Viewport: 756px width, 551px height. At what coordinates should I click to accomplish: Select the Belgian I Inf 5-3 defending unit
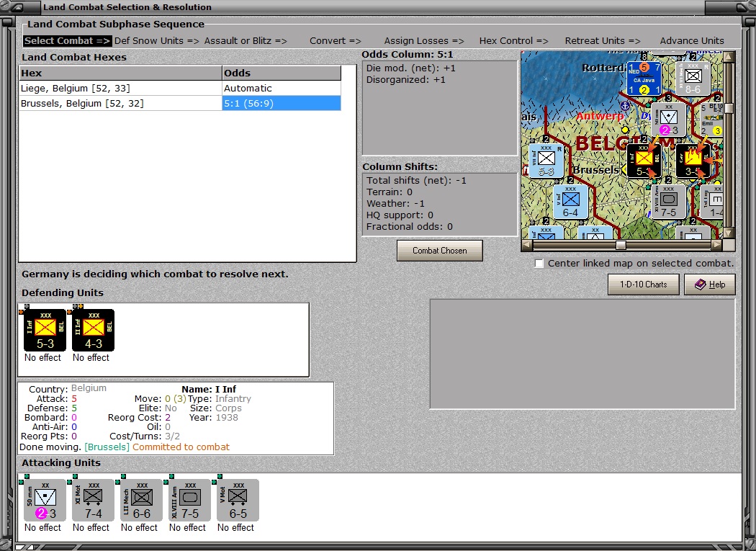(x=45, y=330)
